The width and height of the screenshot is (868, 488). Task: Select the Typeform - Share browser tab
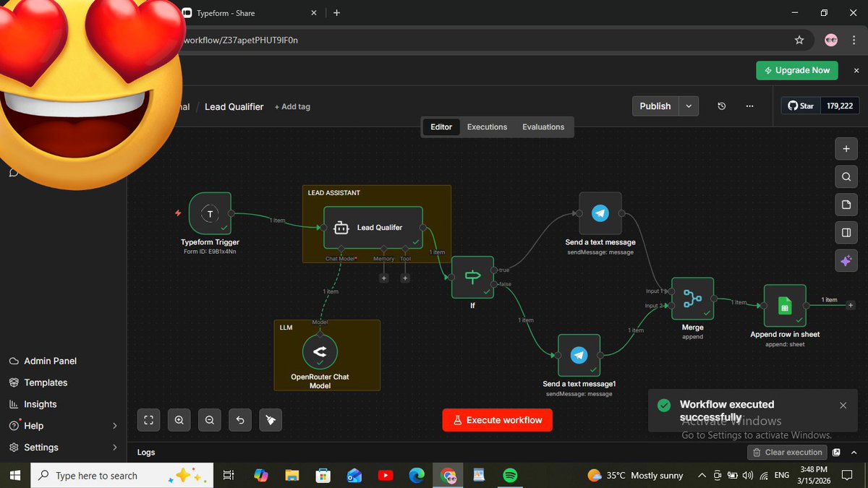click(250, 13)
